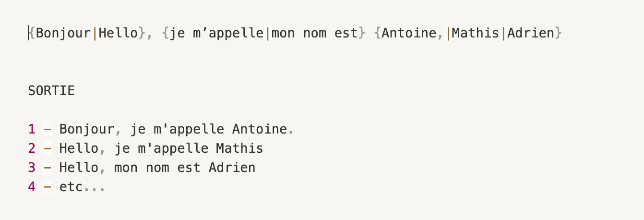Click Antoine in output line 1
Image resolution: width=644 pixels, height=220 pixels.
(260, 129)
